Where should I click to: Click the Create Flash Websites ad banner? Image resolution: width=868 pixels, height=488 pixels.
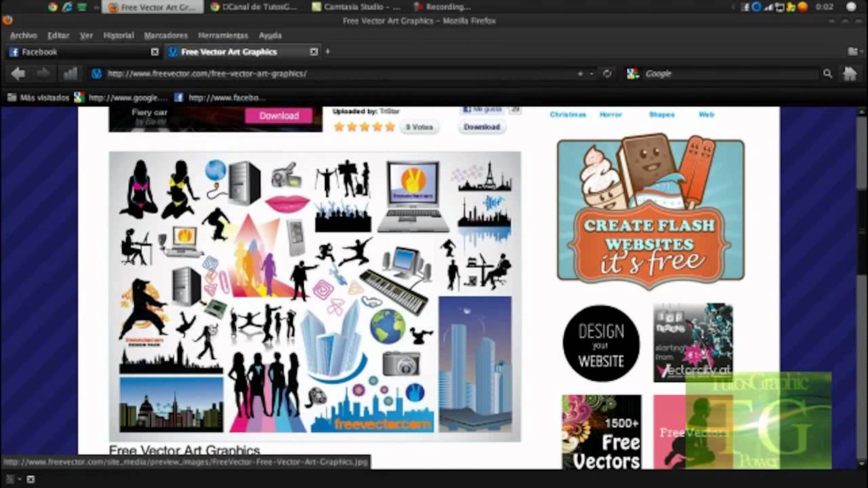coord(650,211)
